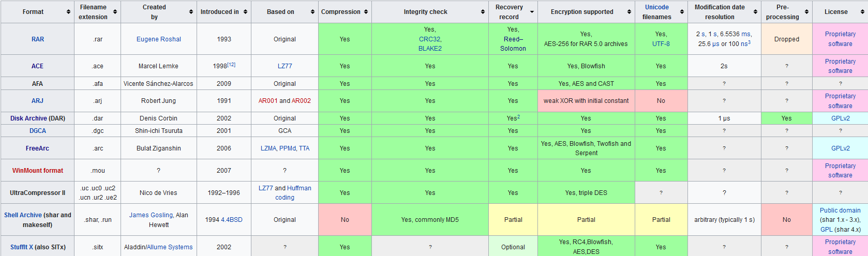Sort by Encryption supported column
The width and height of the screenshot is (868, 256).
629,12
